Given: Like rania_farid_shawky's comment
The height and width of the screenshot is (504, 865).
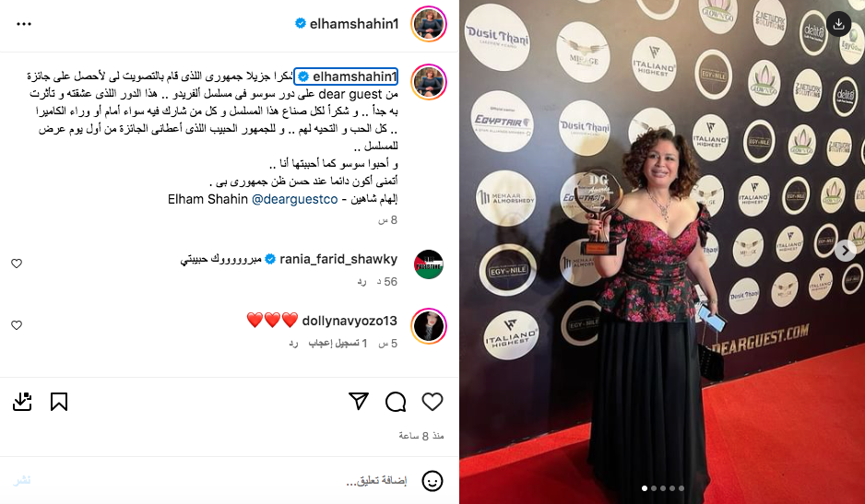Looking at the screenshot, I should 17,264.
